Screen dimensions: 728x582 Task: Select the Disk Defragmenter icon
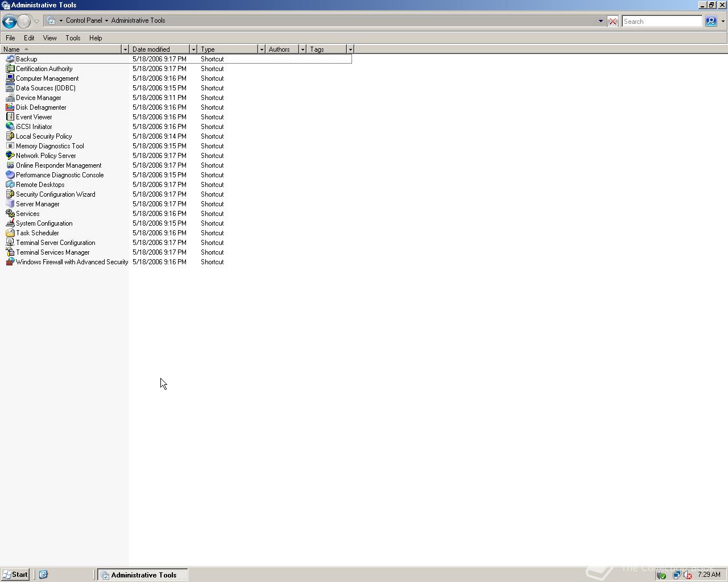10,107
